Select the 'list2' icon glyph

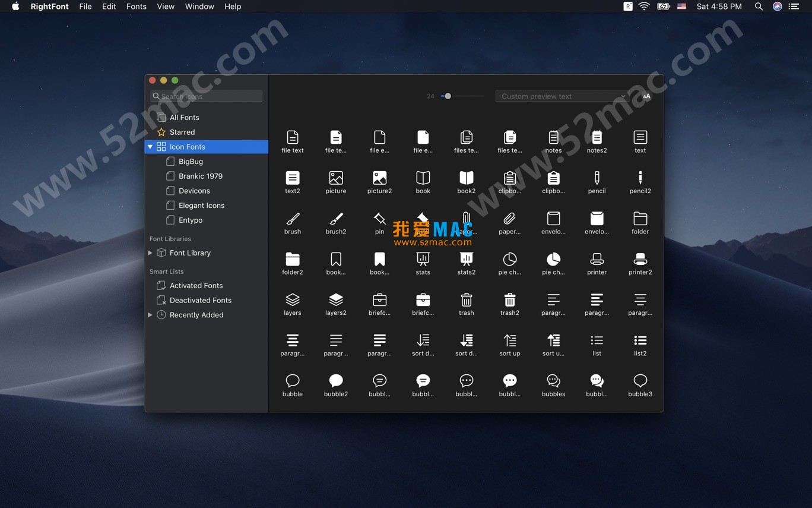tap(640, 340)
